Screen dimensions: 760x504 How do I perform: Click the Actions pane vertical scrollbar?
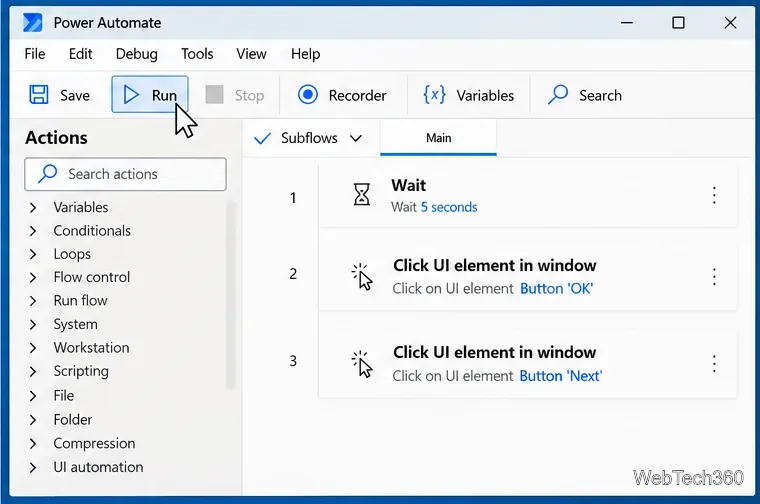(x=231, y=295)
